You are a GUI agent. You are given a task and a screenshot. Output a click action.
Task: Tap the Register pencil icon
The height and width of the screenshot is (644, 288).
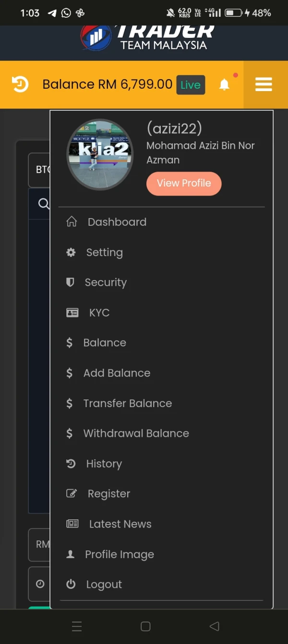click(x=72, y=493)
